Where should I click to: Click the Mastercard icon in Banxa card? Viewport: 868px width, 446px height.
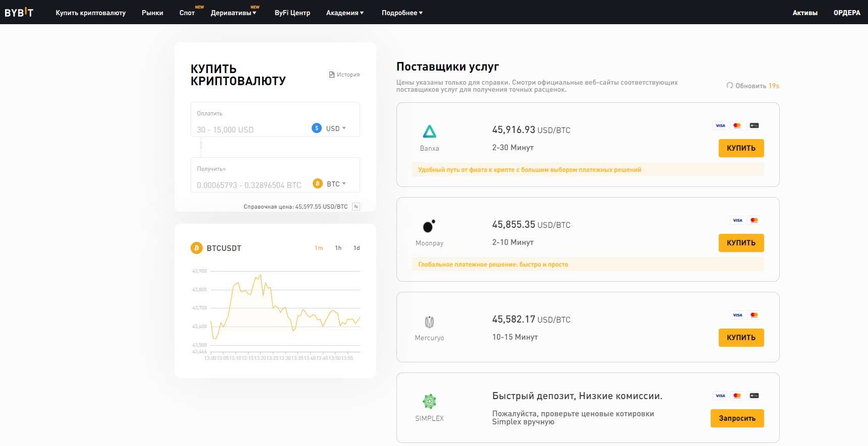coord(737,125)
